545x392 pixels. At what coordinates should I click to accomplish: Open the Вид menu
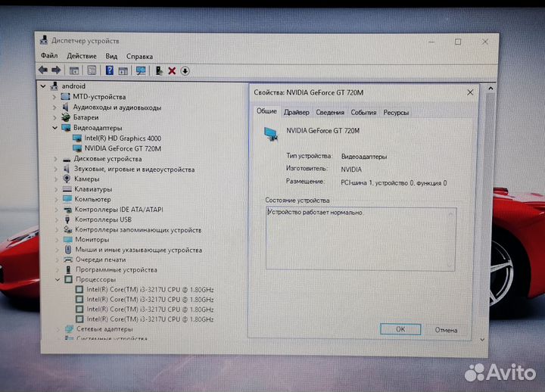111,56
